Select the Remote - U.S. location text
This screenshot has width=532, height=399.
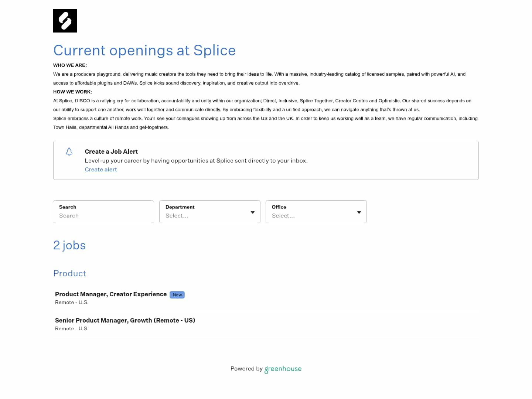click(x=72, y=302)
